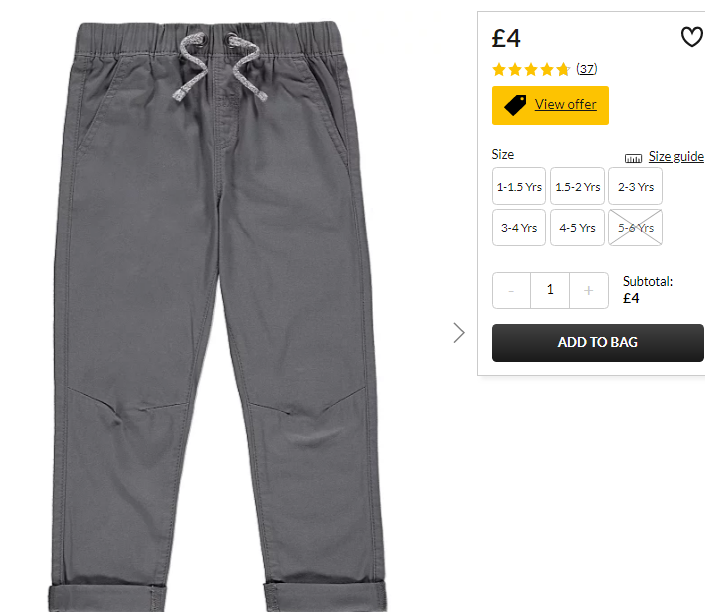Screen dimensions: 705x612
Task: Decrease quantity with minus button
Action: point(511,290)
